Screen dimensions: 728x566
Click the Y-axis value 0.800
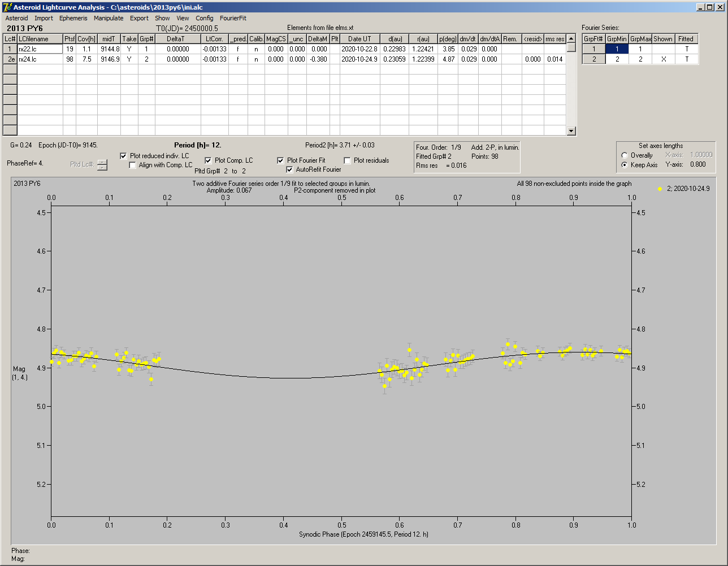click(697, 165)
